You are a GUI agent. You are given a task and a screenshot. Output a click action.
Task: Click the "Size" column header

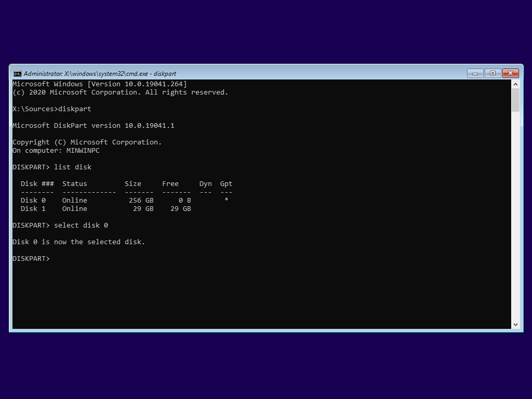pyautogui.click(x=132, y=183)
